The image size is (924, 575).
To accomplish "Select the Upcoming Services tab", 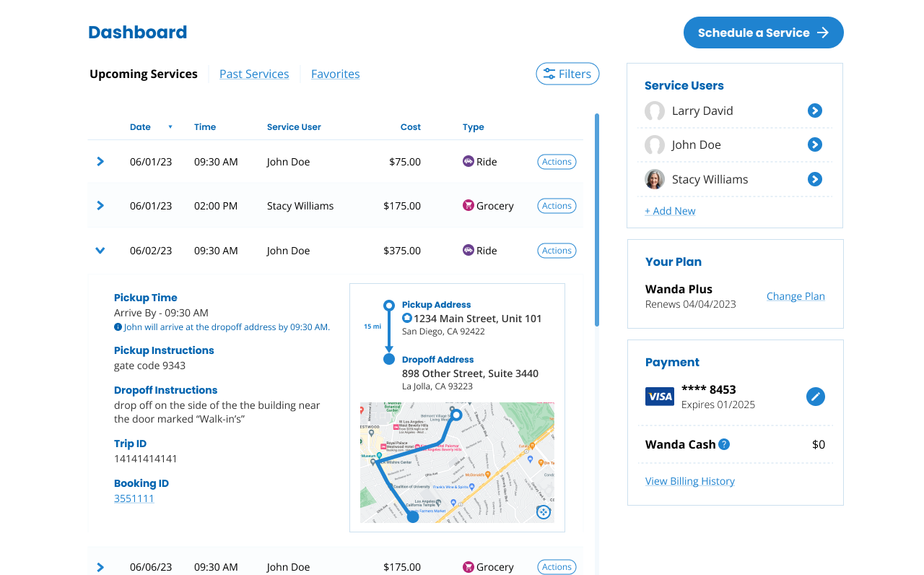I will point(144,74).
